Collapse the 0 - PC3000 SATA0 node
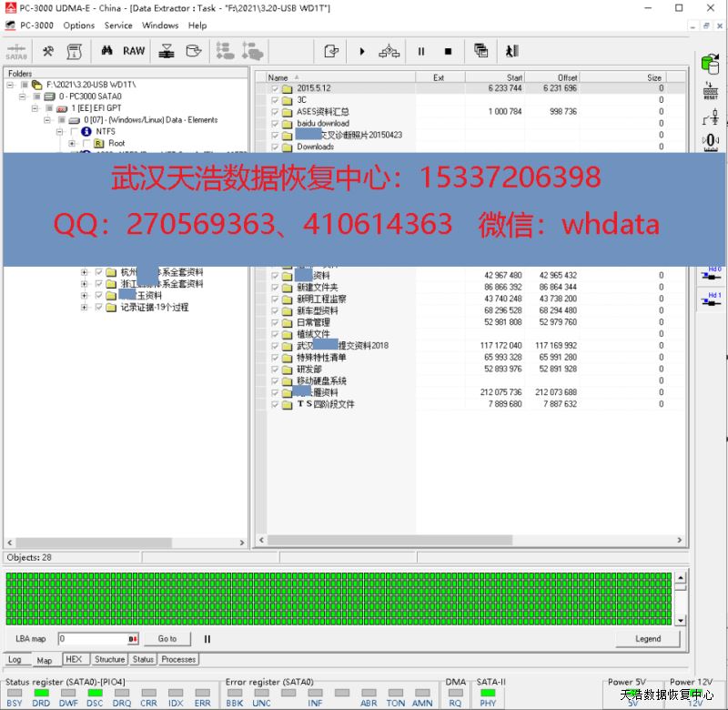The width and height of the screenshot is (728, 710). [23, 96]
